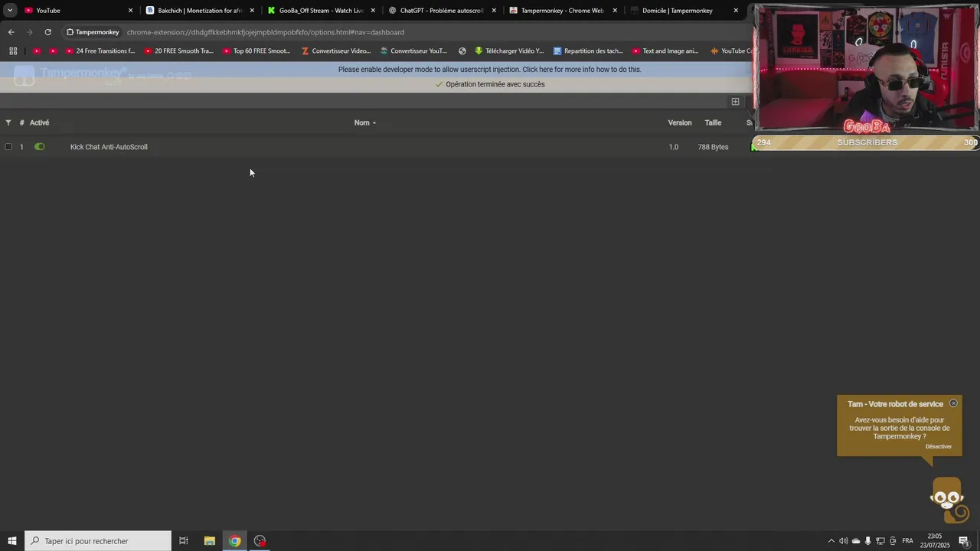This screenshot has width=980, height=551.
Task: Sort scripts by the Activé column
Action: 39,122
